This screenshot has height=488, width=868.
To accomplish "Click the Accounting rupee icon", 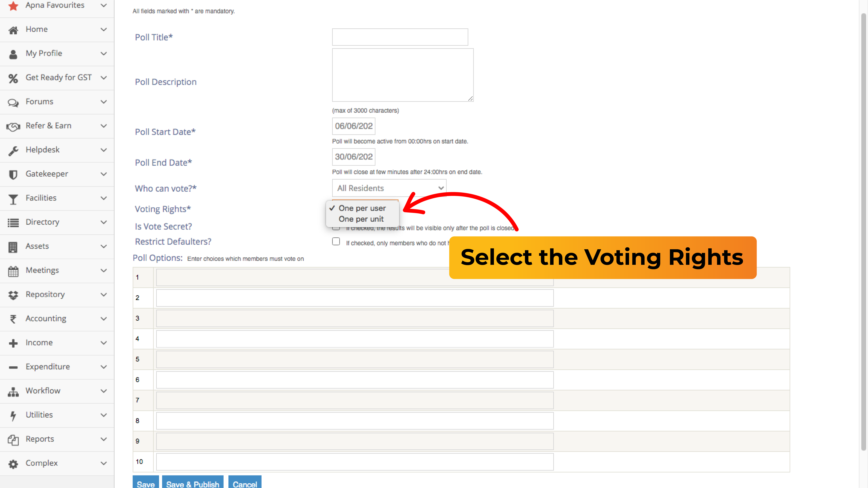I will 13,319.
